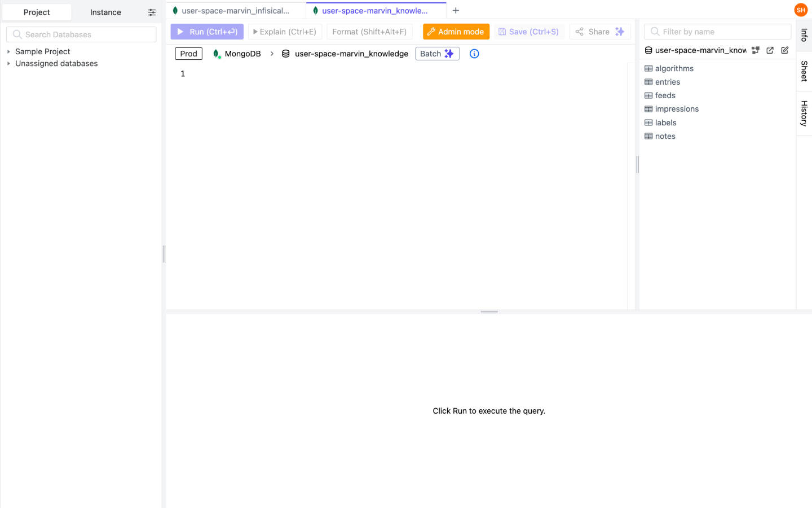The height and width of the screenshot is (508, 812).
Task: Open the Batch mode dropdown
Action: pyautogui.click(x=437, y=54)
